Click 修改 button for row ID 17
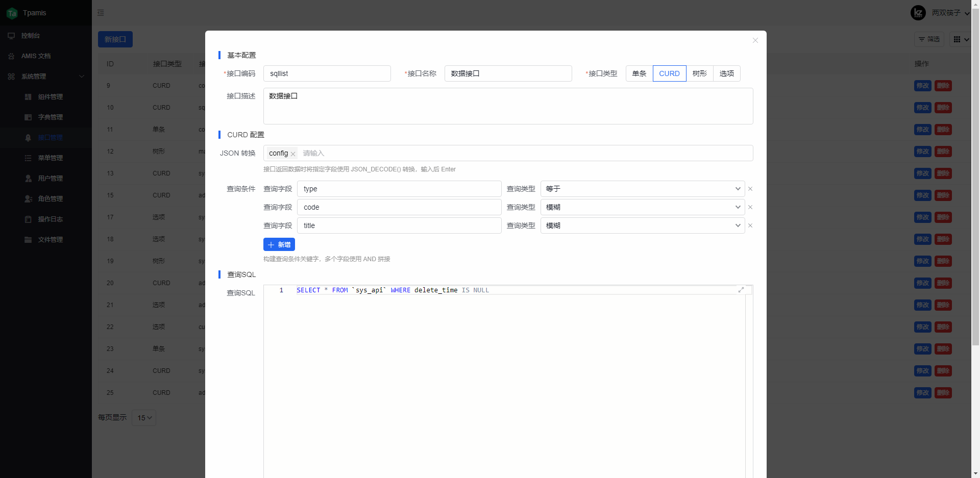 pos(922,217)
